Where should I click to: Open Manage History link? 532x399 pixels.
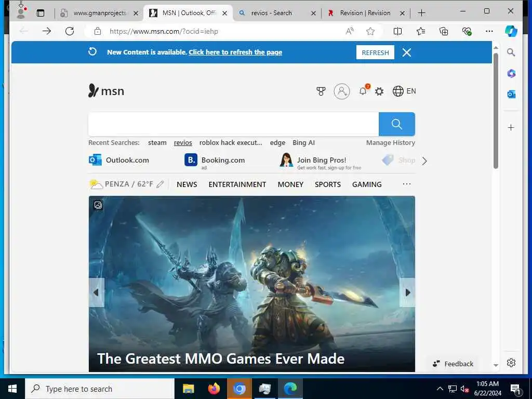point(391,142)
